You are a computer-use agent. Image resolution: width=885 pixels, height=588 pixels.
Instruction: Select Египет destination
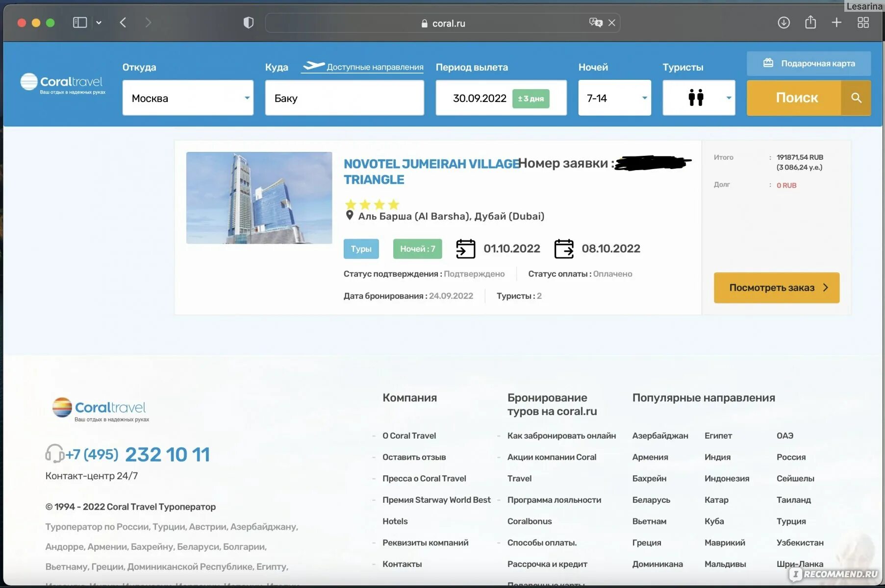(x=718, y=436)
